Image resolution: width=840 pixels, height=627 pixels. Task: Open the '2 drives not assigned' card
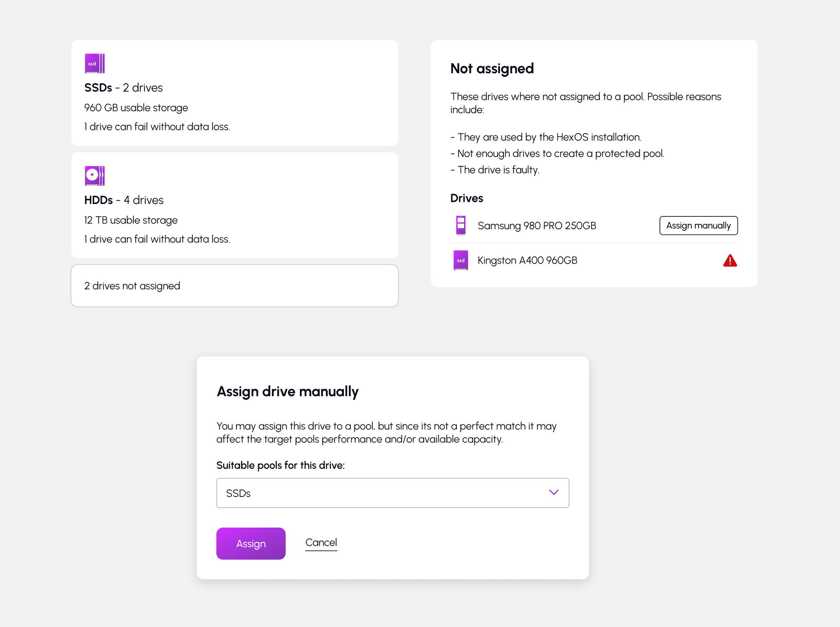pos(234,286)
